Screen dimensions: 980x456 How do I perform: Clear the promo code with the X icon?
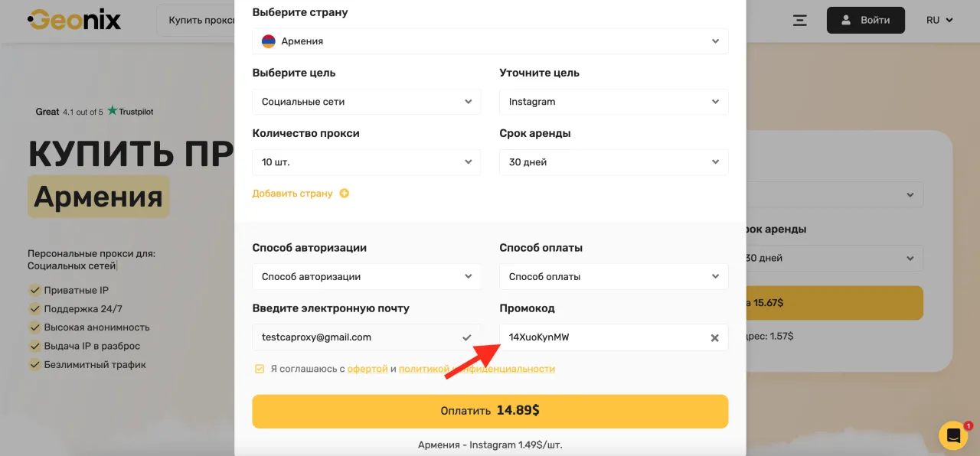coord(714,338)
